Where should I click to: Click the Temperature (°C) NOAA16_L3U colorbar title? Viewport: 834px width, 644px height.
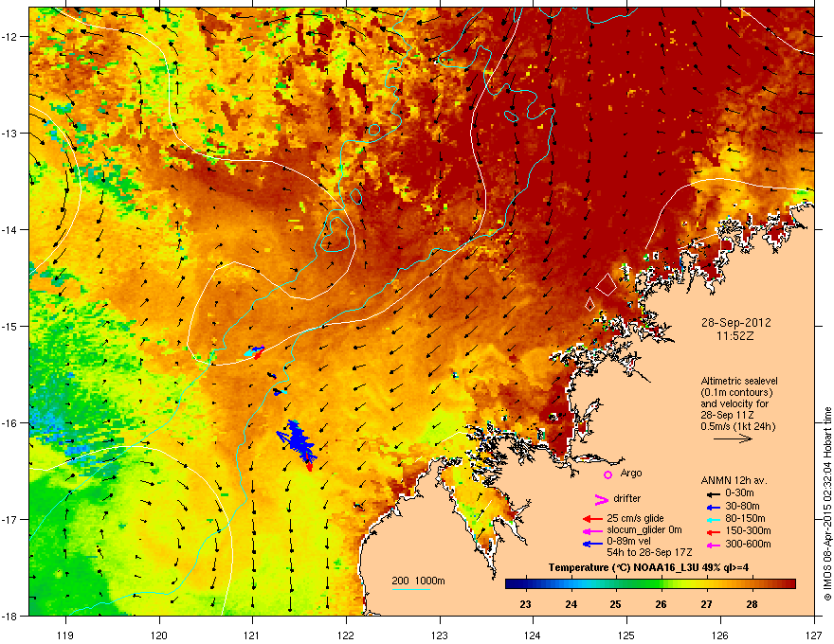pos(648,568)
